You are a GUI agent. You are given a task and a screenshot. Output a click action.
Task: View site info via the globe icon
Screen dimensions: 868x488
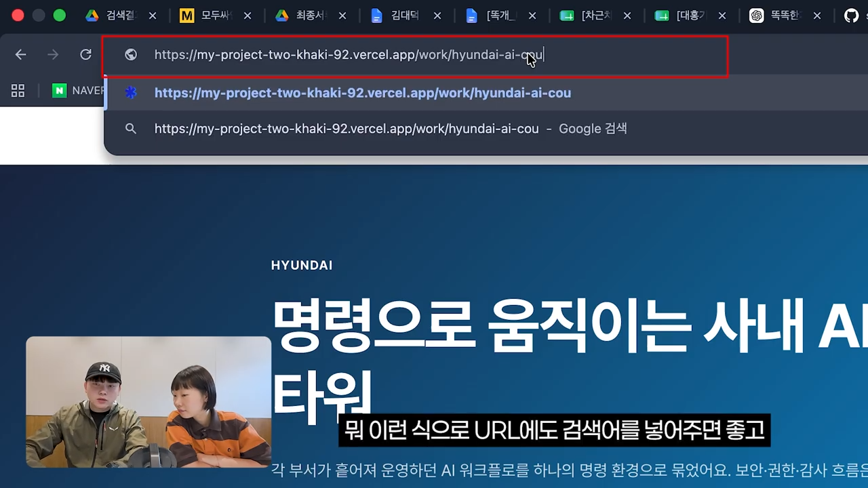131,55
